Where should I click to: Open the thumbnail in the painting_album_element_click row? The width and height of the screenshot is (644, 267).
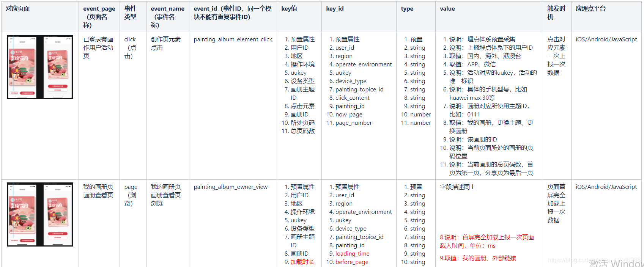click(40, 67)
